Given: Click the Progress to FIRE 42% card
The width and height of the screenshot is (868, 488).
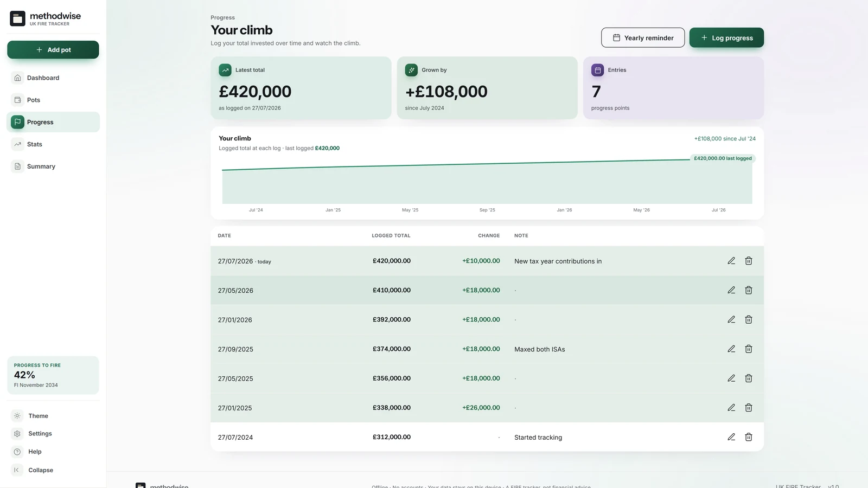Looking at the screenshot, I should coord(53,375).
